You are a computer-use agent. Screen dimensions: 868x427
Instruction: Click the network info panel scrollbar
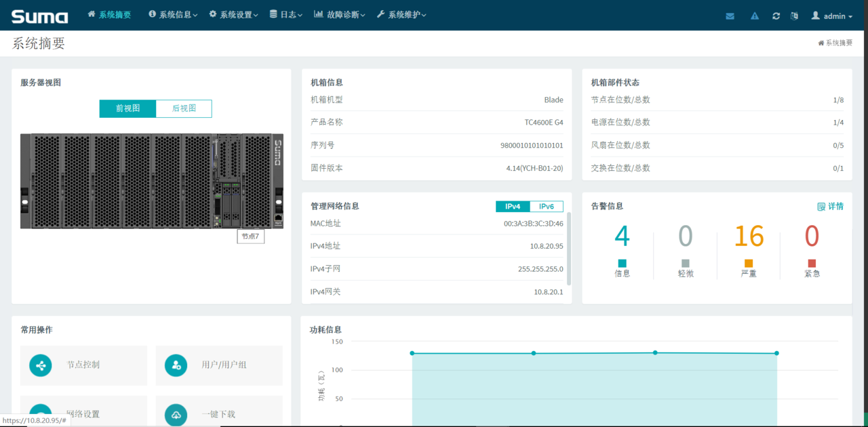569,249
